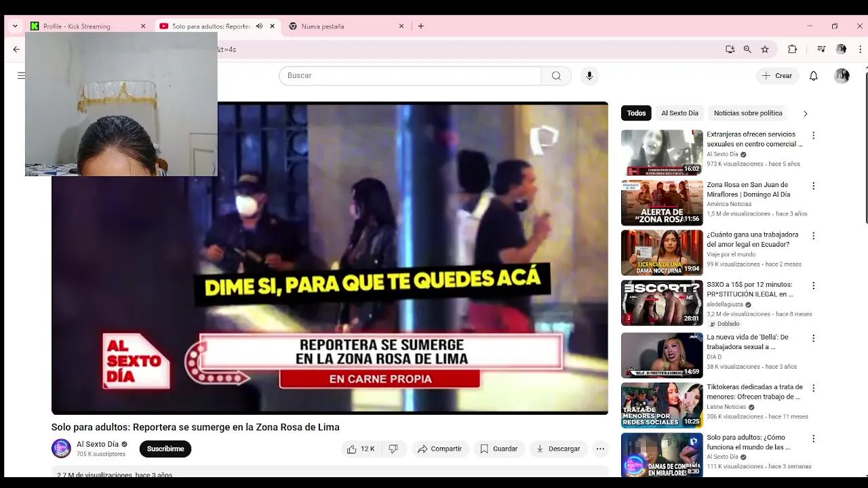Open options for Extranjeras ofrecen servicios video
The width and height of the screenshot is (868, 488).
(x=814, y=136)
